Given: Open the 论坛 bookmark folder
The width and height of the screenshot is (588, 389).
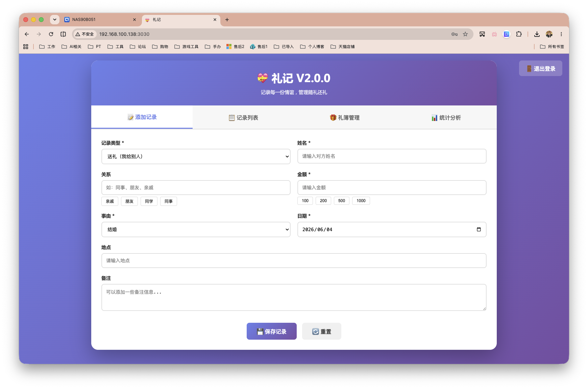Looking at the screenshot, I should coord(138,47).
